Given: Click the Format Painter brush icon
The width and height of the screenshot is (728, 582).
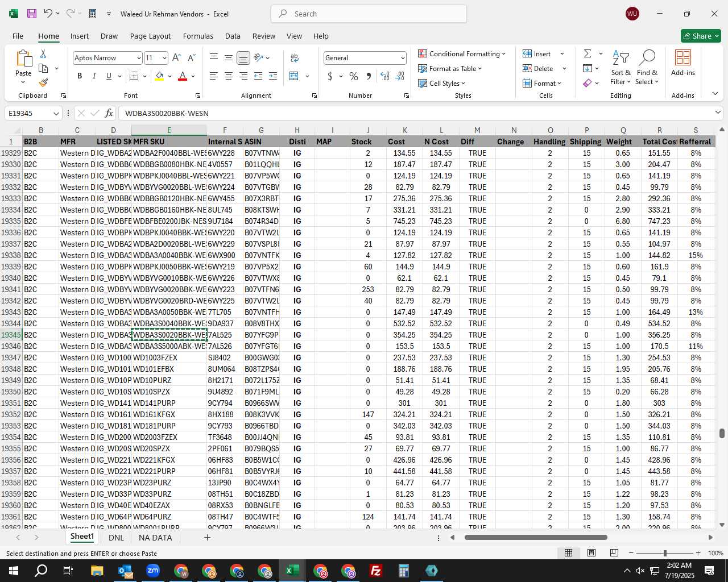Looking at the screenshot, I should [x=43, y=82].
